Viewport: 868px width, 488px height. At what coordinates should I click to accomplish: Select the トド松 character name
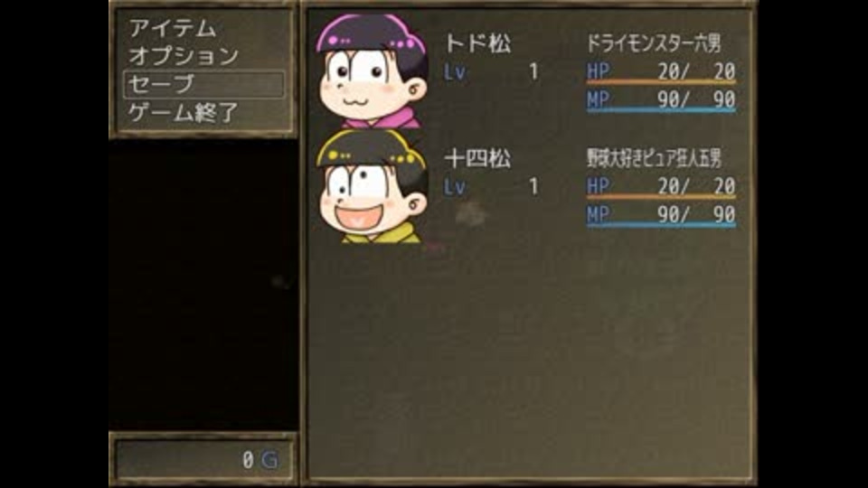(477, 43)
